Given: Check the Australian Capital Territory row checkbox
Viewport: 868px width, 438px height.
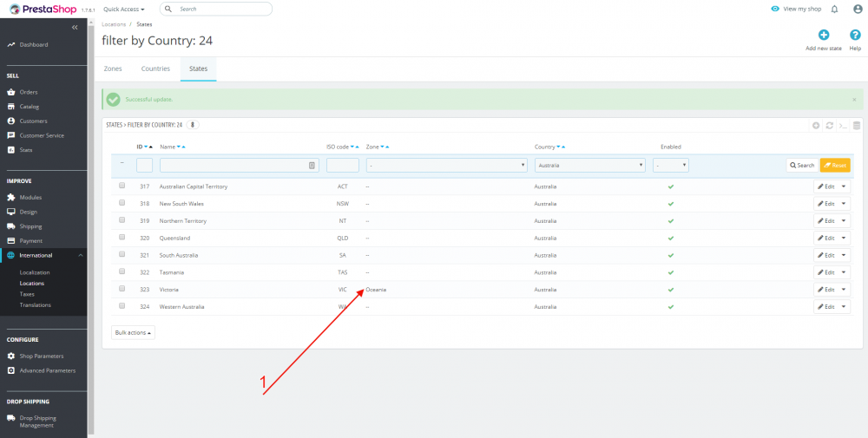Looking at the screenshot, I should point(122,186).
